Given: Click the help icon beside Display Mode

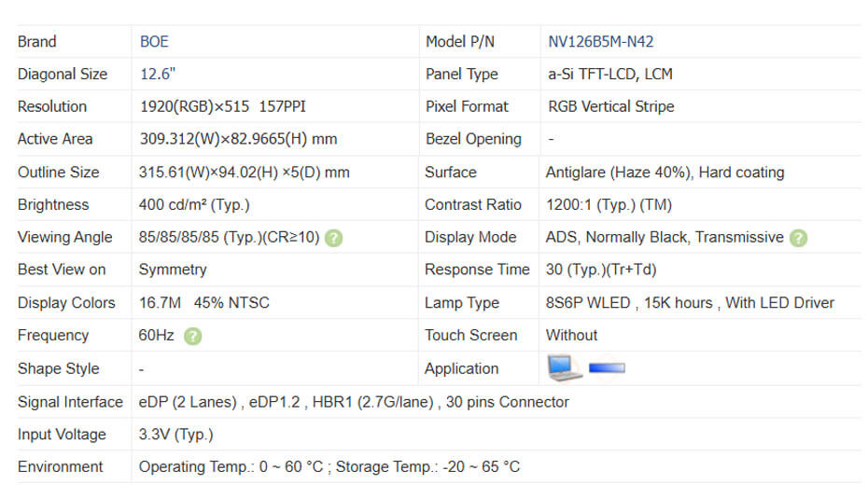Looking at the screenshot, I should click(x=798, y=238).
